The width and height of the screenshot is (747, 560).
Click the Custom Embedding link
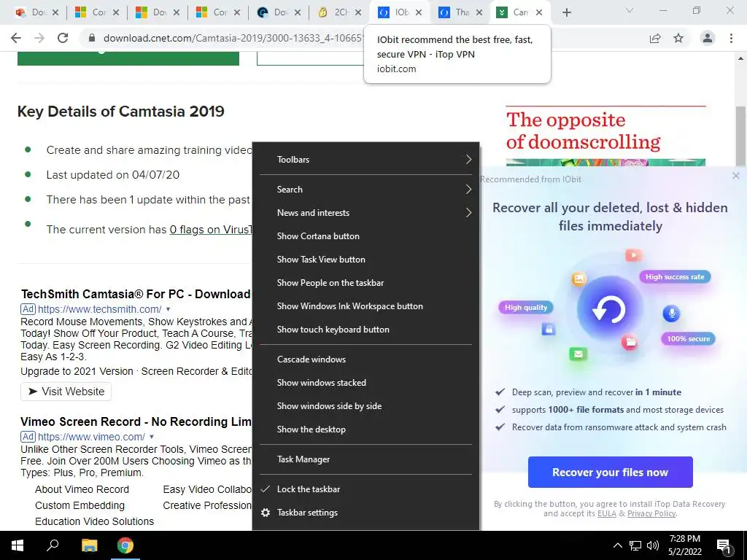pos(80,505)
